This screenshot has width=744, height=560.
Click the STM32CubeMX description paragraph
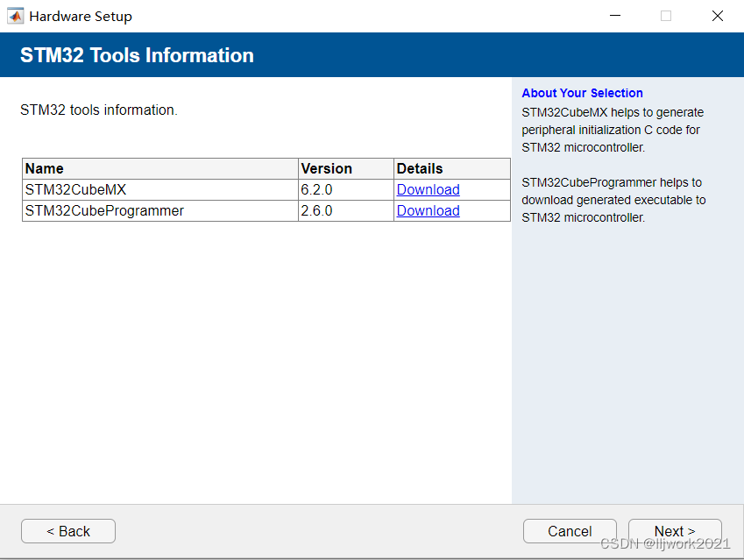tap(612, 130)
